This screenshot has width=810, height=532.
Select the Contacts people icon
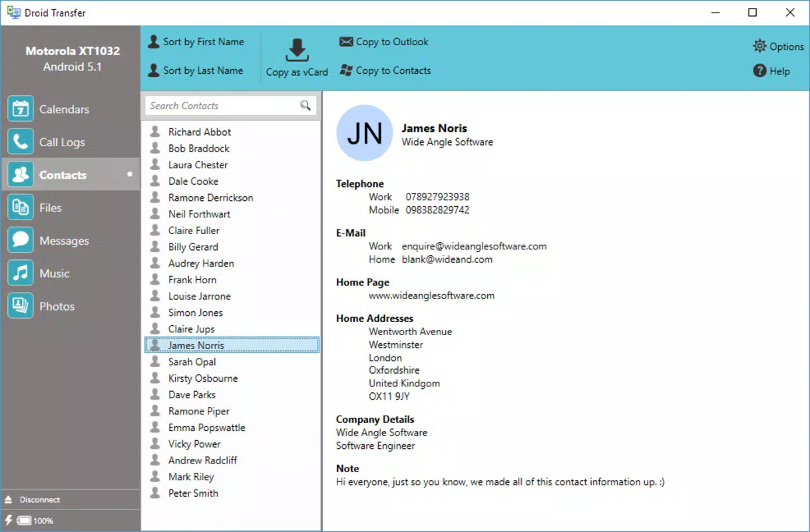click(x=21, y=175)
